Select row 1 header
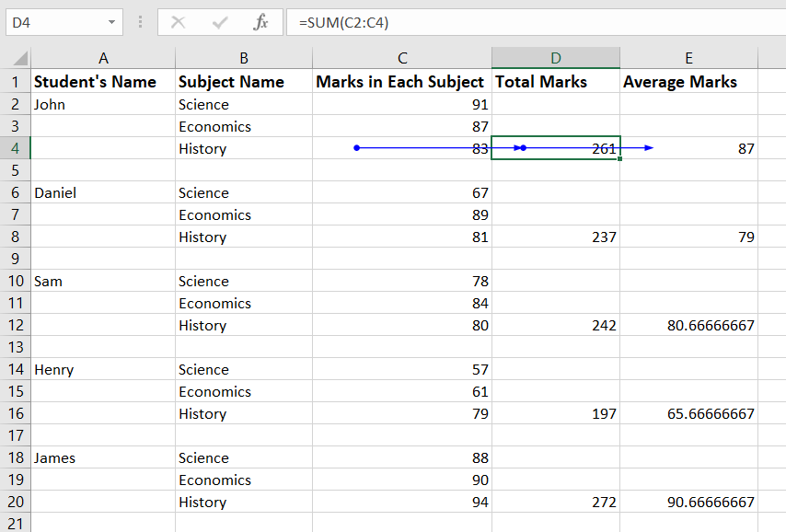The height and width of the screenshot is (532, 786). [x=15, y=82]
